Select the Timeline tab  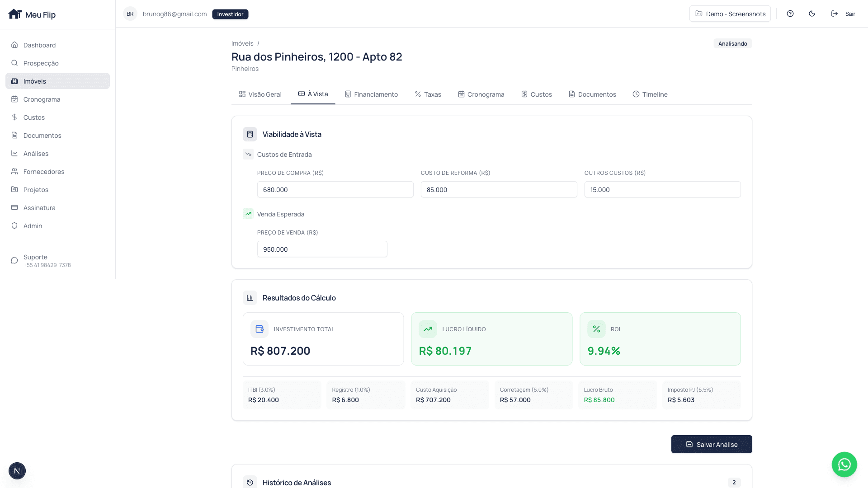pos(650,94)
